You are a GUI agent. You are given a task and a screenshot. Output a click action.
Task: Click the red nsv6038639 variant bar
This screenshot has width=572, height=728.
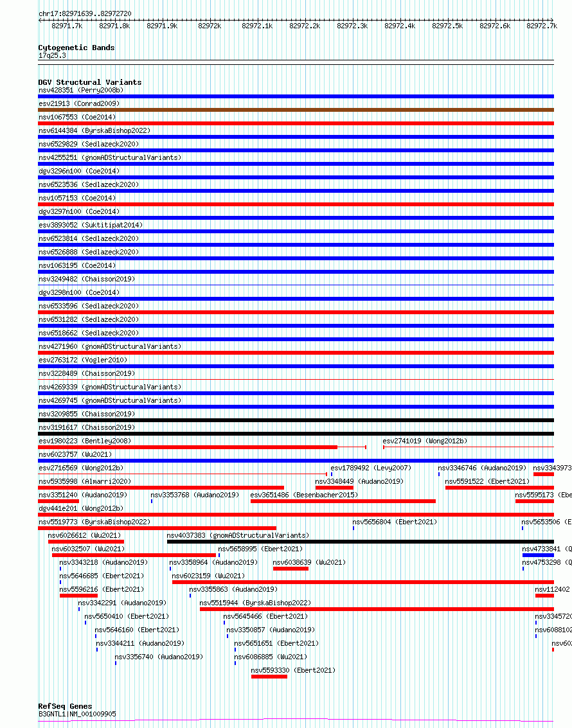point(290,568)
